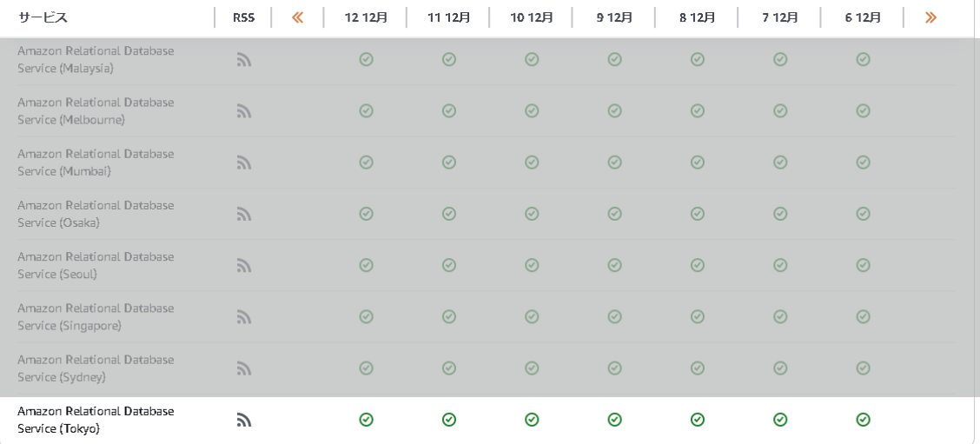Open RSS feed for RDS Osaka
The width and height of the screenshot is (980, 444).
(x=244, y=215)
